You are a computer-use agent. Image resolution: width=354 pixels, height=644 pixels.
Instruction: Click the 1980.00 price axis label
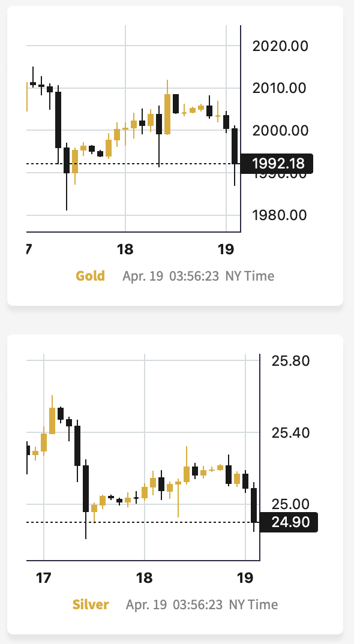click(x=280, y=215)
